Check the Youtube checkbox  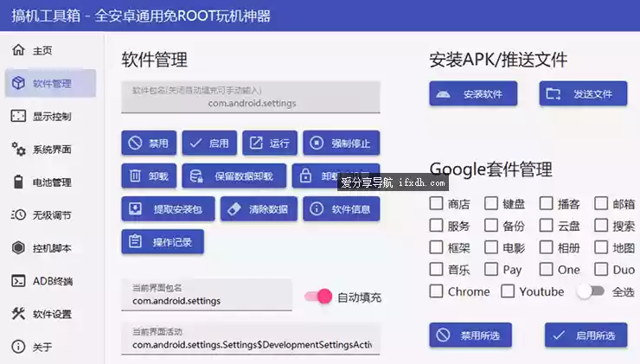click(x=508, y=291)
